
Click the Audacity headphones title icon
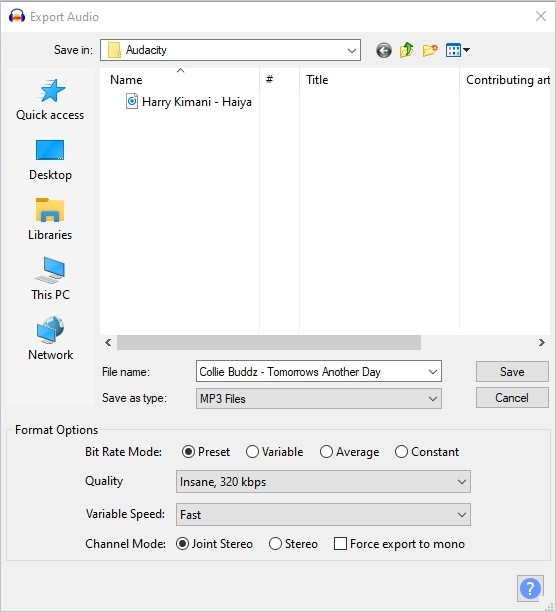pos(16,16)
